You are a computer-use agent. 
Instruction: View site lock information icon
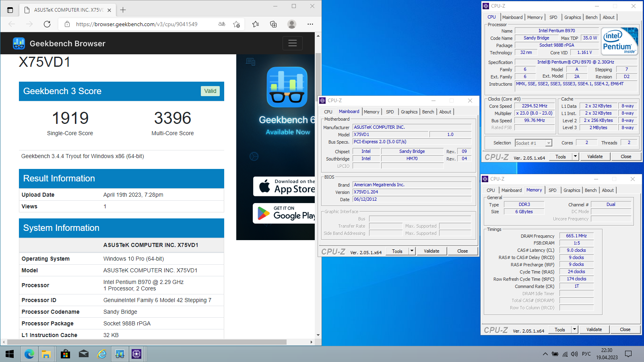click(x=67, y=24)
